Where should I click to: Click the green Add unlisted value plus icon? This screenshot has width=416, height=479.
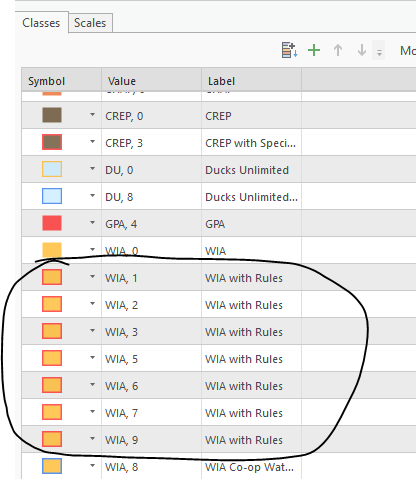pos(314,50)
